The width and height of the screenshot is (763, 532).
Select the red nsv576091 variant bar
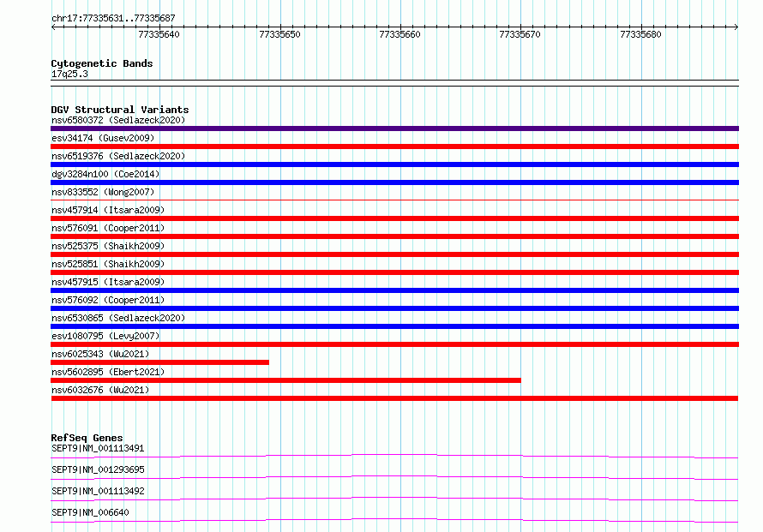point(394,236)
